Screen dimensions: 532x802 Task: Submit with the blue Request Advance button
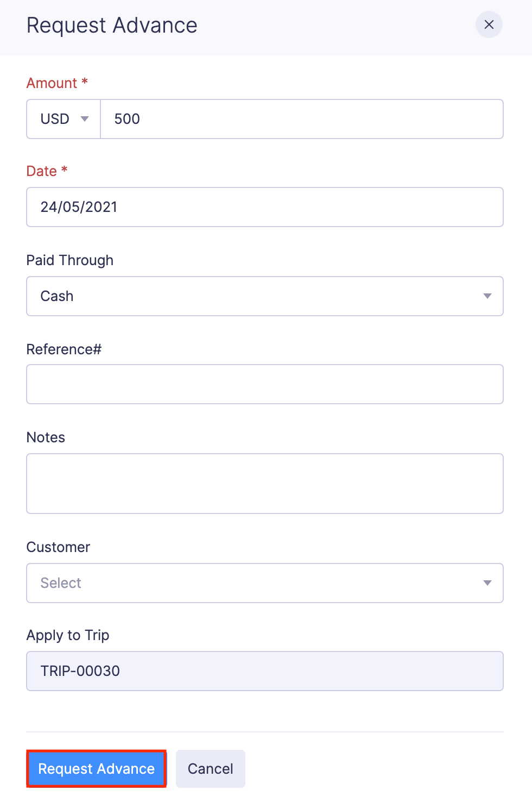97,769
